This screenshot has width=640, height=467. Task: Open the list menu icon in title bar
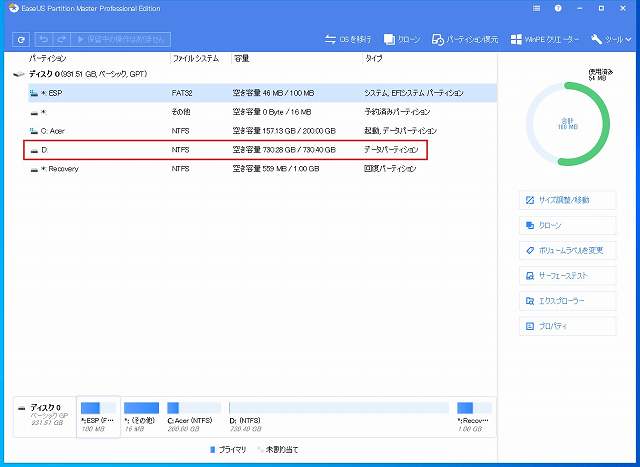coord(536,8)
